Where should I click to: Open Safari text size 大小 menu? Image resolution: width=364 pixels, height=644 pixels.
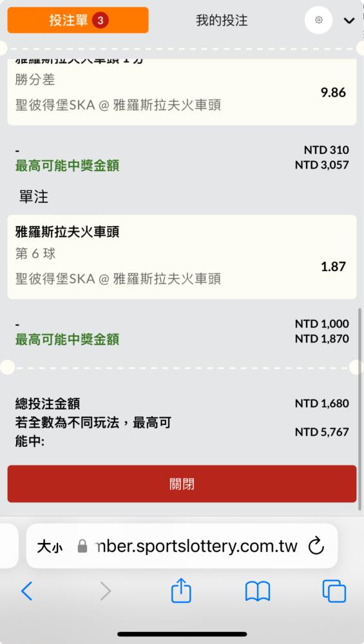[50, 547]
